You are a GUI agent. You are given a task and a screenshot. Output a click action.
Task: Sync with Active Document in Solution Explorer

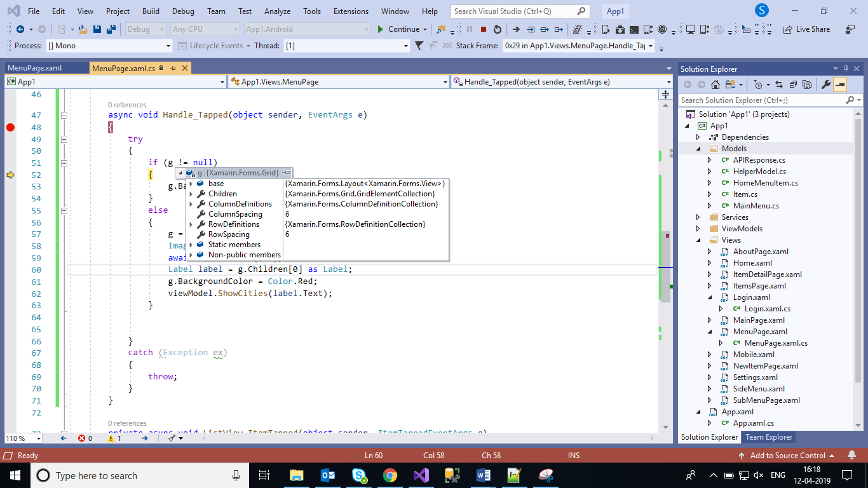coord(779,85)
